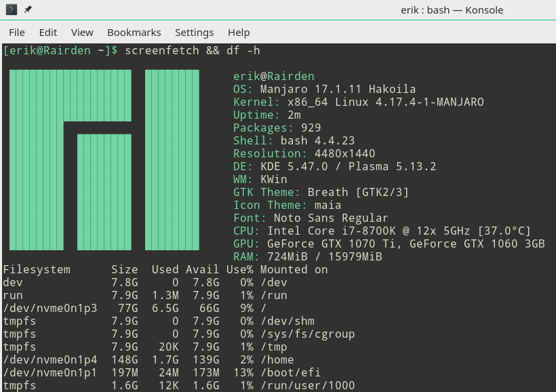
Task: Click the window title 'erik : bash — Konsole'
Action: pyautogui.click(x=452, y=10)
